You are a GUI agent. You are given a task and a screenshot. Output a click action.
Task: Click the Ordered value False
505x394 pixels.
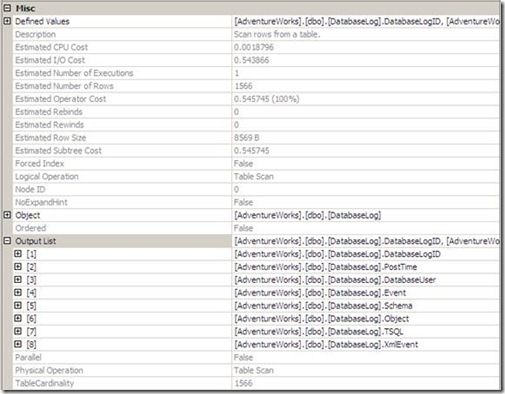click(243, 228)
